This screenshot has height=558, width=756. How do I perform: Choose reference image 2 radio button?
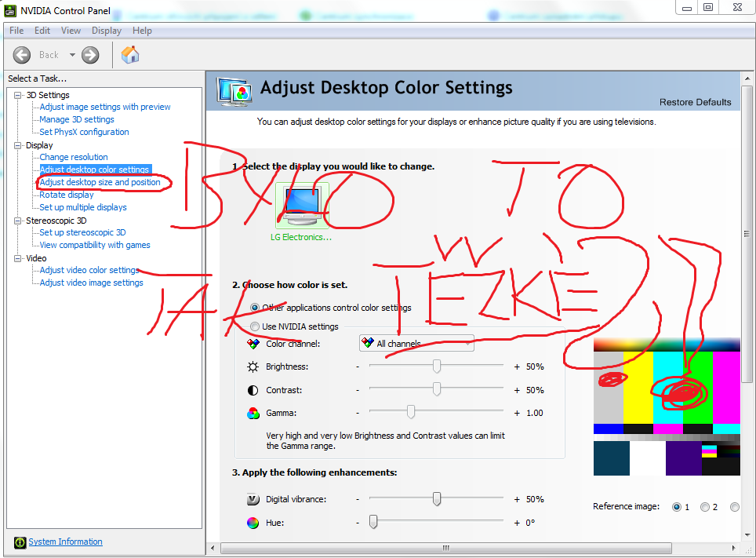(x=704, y=507)
